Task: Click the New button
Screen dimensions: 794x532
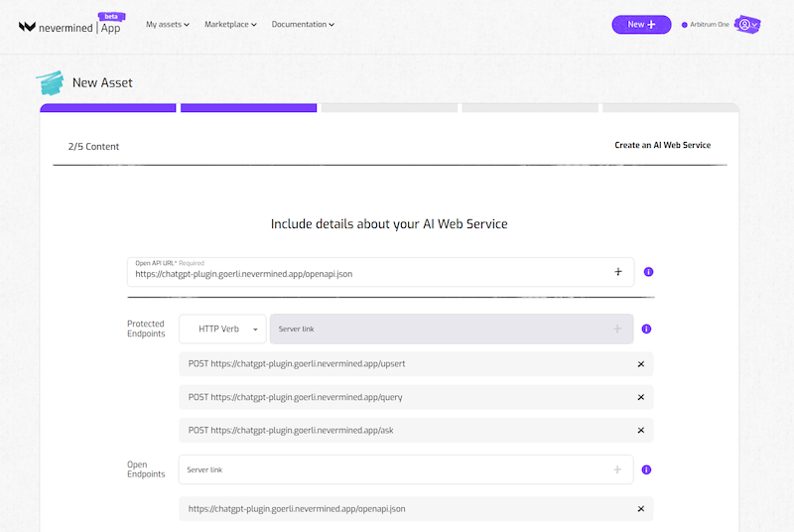Action: point(641,24)
